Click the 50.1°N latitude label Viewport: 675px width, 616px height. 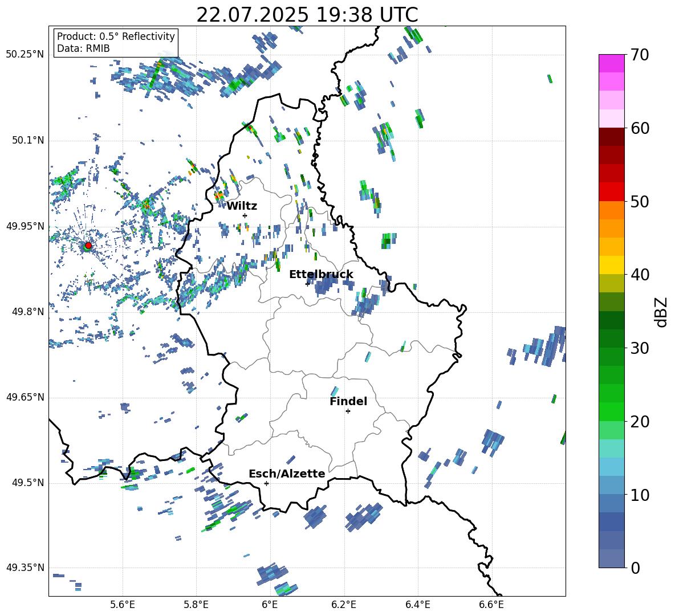(27, 141)
